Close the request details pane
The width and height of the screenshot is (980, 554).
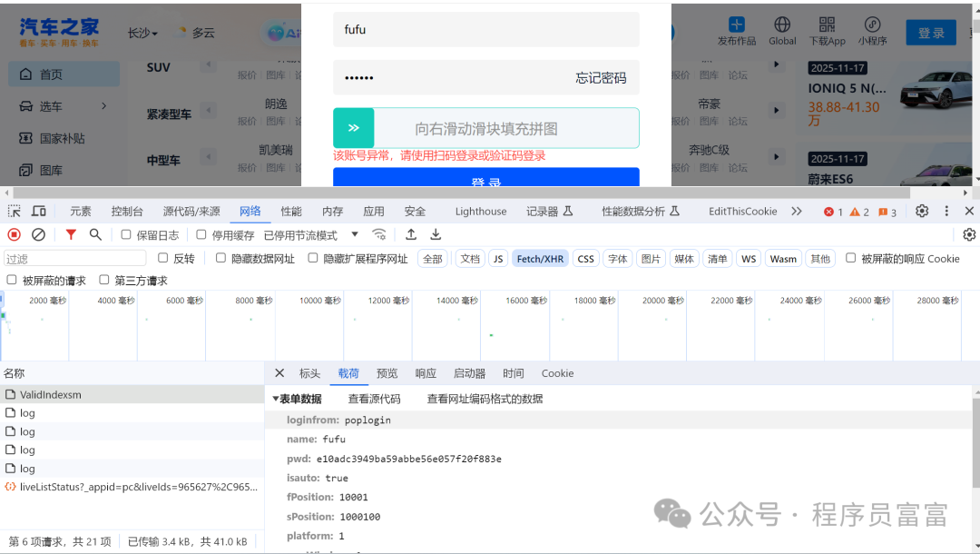[x=279, y=373]
